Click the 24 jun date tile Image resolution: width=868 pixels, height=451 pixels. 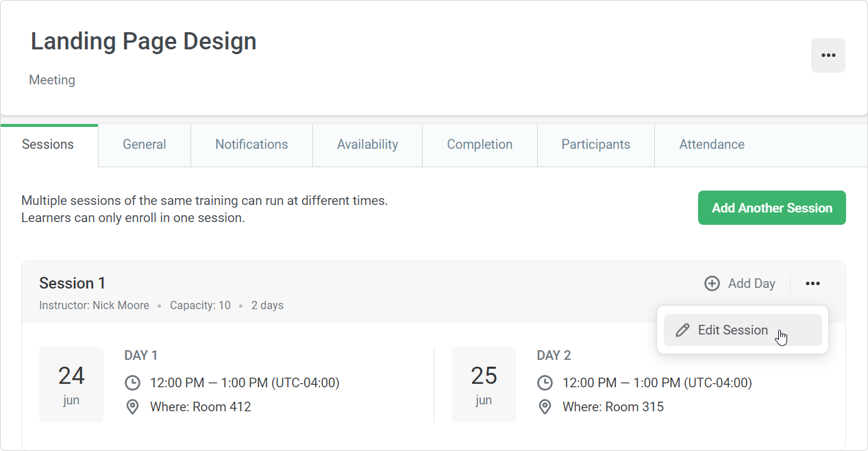click(71, 385)
